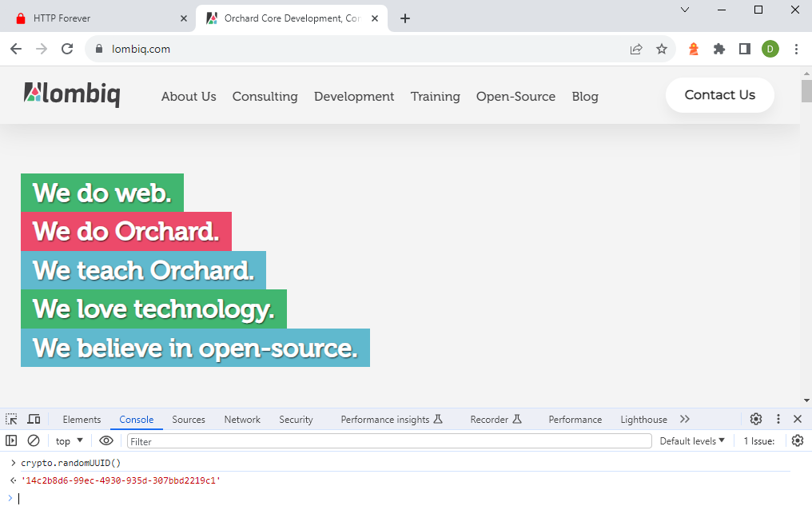
Task: Close the Orchard Core Development tab
Action: [375, 18]
